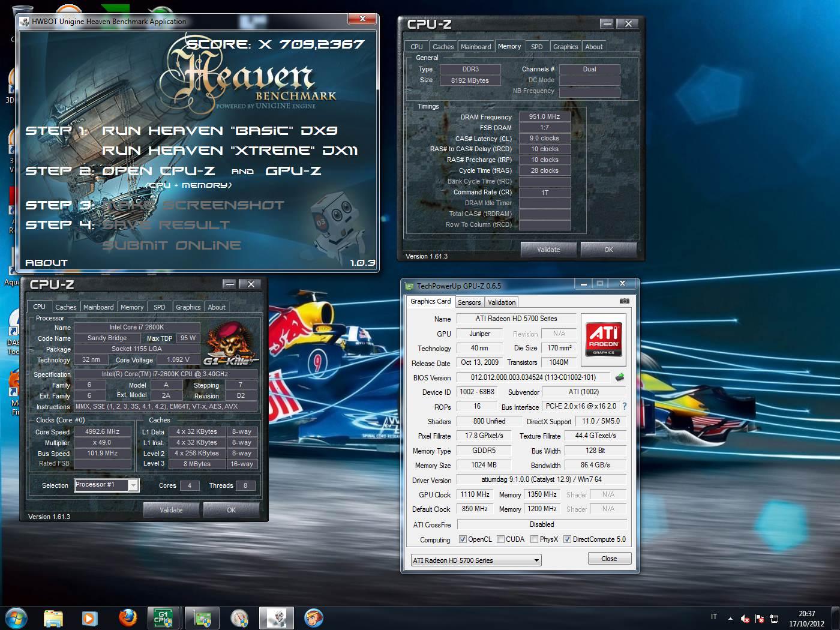Open the ATI Radeon HD 5700 Series dropdown
The width and height of the screenshot is (840, 630).
[x=476, y=560]
